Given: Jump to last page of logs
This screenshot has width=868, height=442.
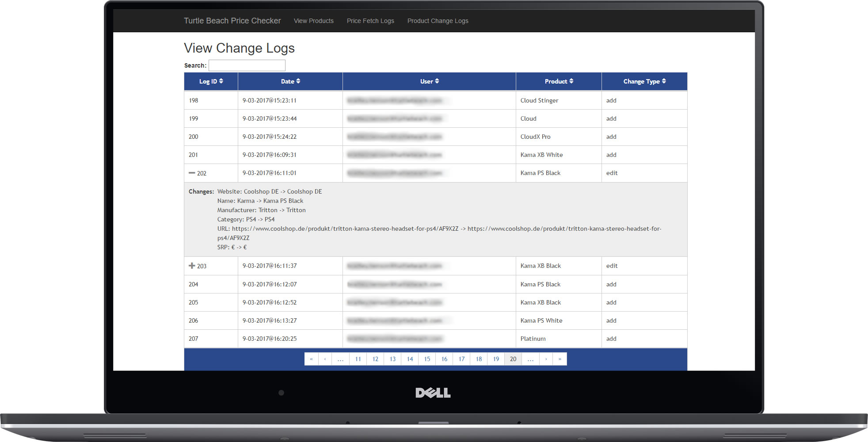Looking at the screenshot, I should [560, 359].
